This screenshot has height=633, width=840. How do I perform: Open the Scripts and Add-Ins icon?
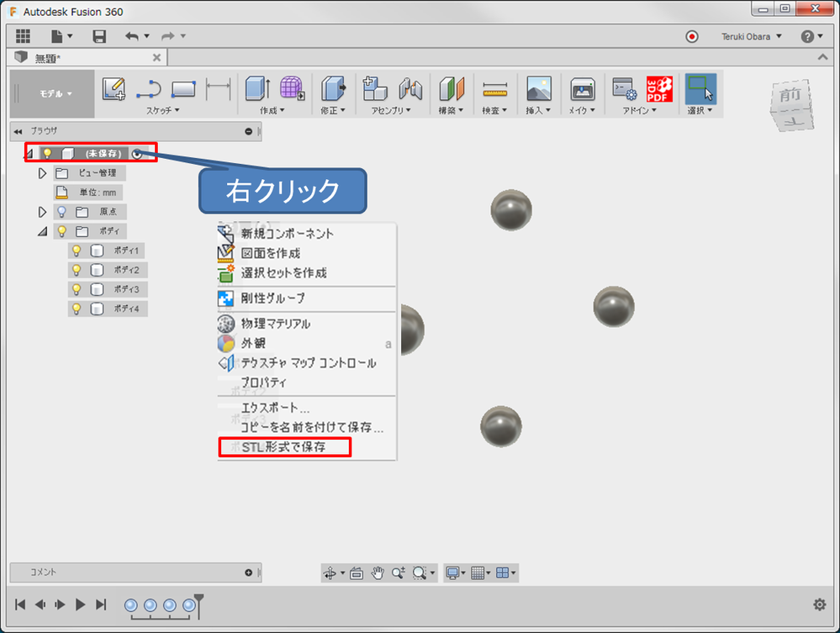[625, 89]
